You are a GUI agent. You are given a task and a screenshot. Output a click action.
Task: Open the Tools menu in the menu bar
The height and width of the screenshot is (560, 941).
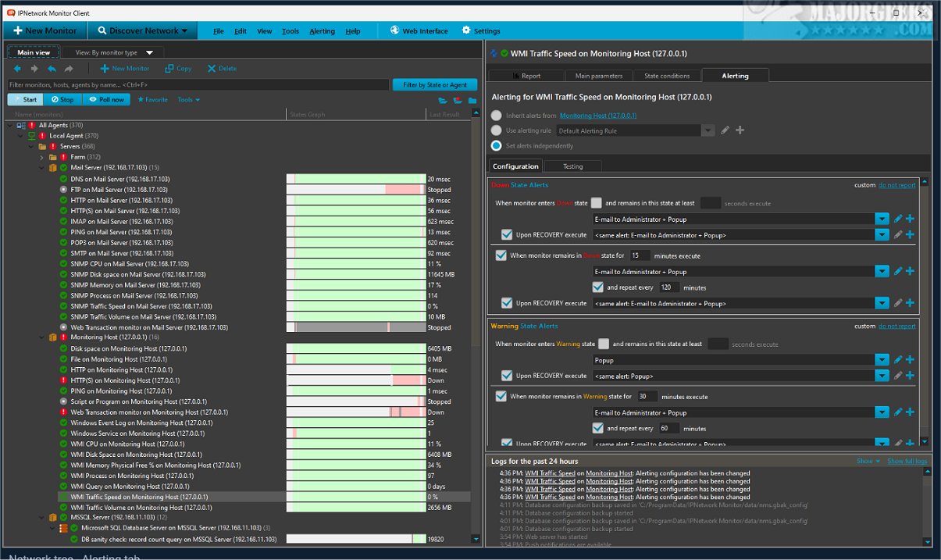tap(290, 31)
